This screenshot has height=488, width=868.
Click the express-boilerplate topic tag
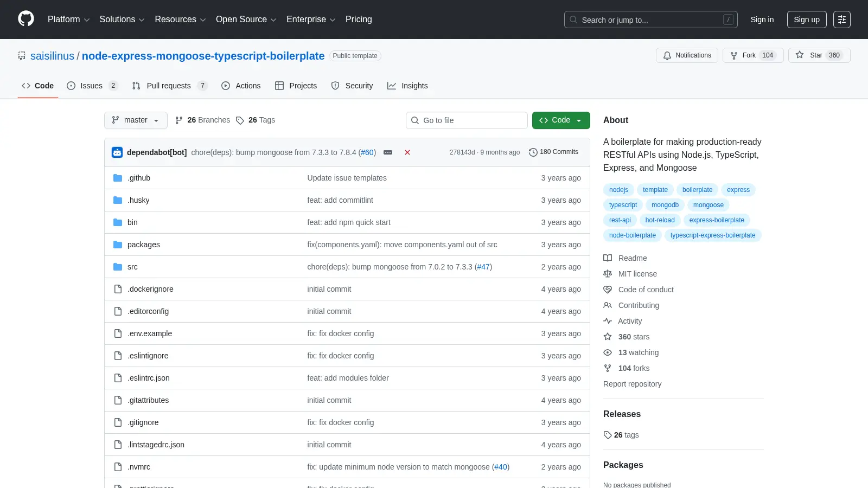tap(717, 220)
